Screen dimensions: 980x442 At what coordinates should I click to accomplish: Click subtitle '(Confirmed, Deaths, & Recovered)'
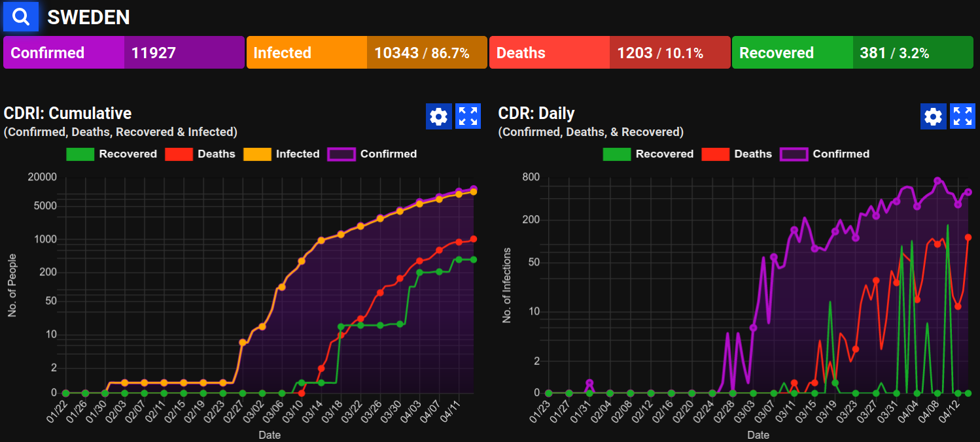tap(591, 132)
